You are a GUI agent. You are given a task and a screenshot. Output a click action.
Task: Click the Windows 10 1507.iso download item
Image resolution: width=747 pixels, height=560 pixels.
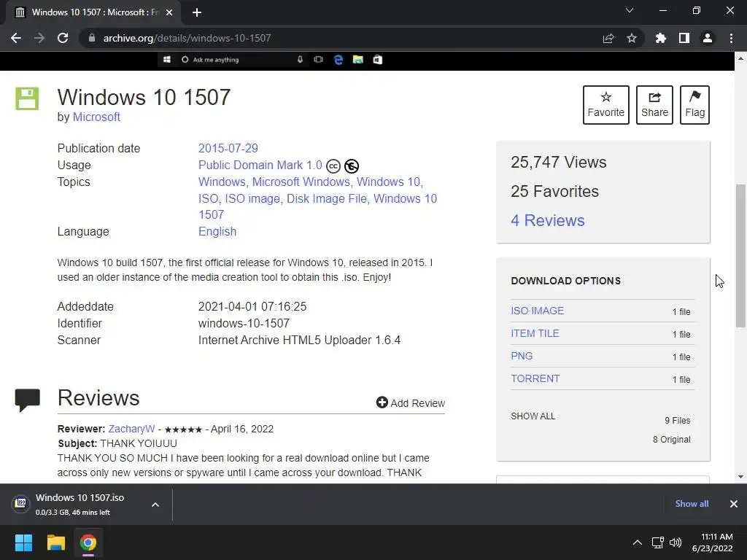tap(80, 505)
